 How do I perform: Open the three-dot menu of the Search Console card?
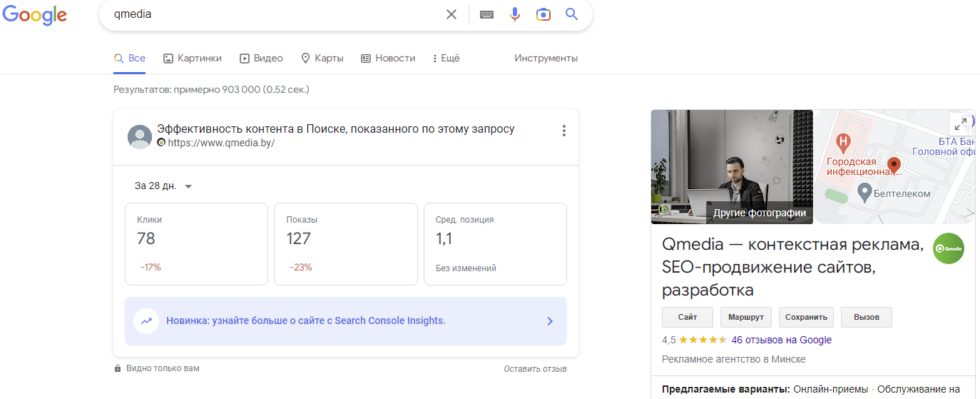click(564, 131)
